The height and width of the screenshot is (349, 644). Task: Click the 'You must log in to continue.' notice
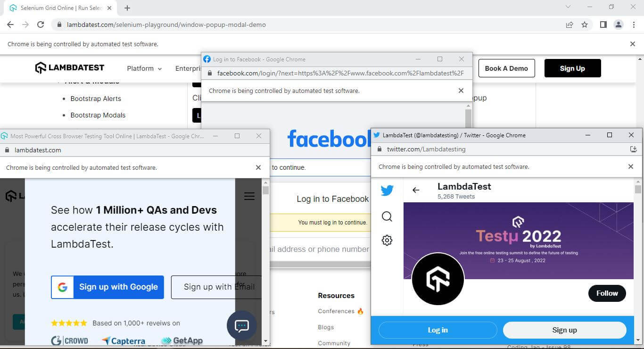pos(332,223)
